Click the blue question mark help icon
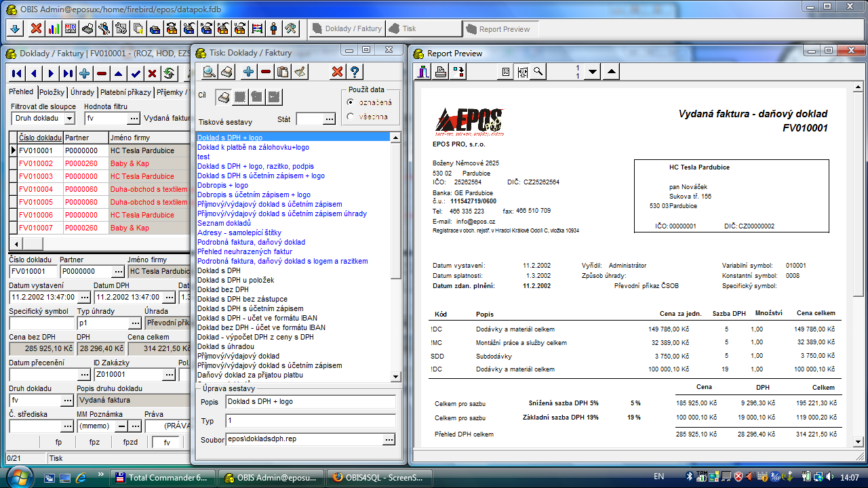Image resolution: width=868 pixels, height=488 pixels. tap(354, 72)
